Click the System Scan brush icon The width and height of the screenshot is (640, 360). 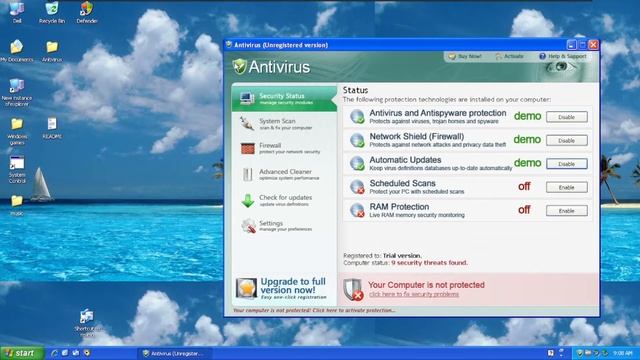247,123
